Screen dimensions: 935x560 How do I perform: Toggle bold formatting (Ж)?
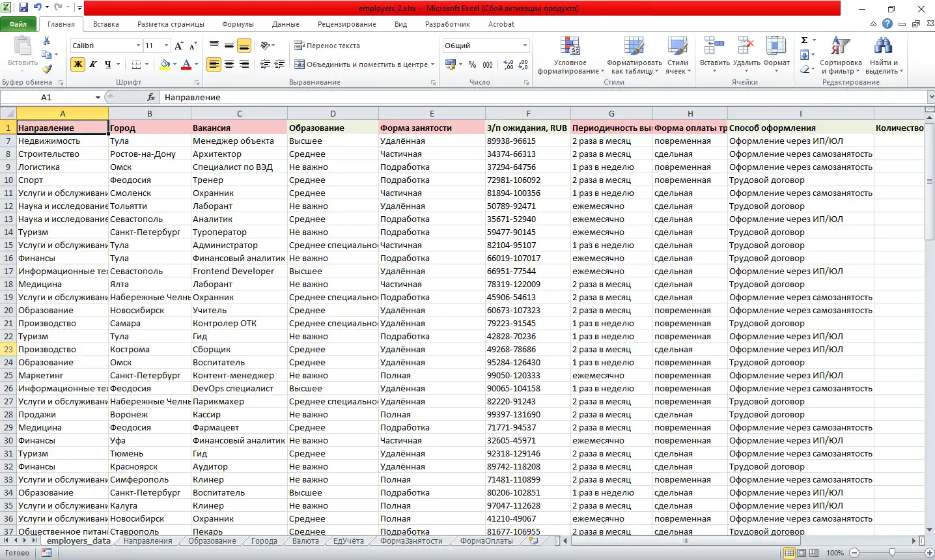78,64
